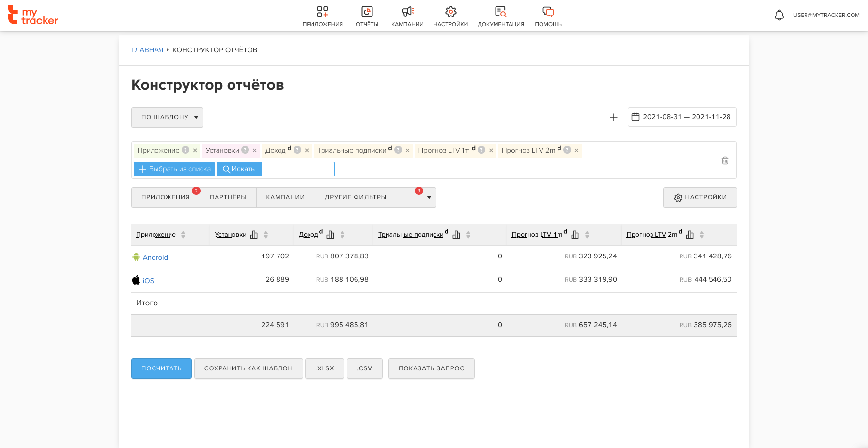Open the date range picker

682,117
